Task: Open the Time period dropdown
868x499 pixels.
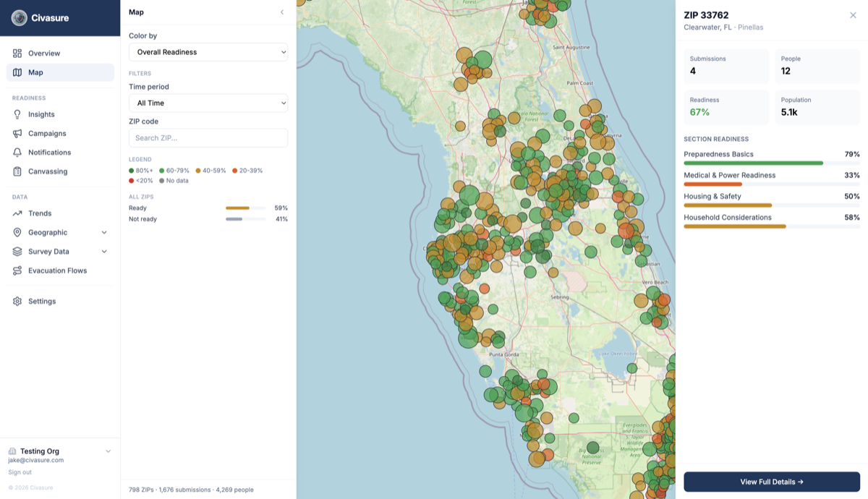Action: (208, 103)
